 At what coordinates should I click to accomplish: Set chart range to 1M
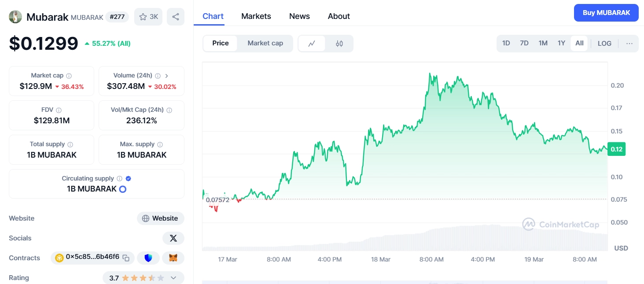pos(543,43)
